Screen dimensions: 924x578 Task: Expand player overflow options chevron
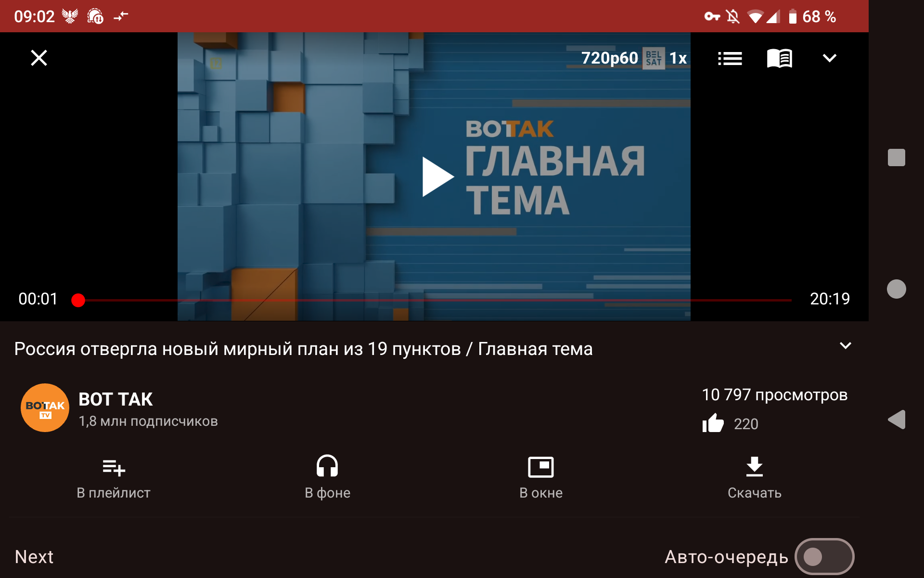pyautogui.click(x=829, y=58)
